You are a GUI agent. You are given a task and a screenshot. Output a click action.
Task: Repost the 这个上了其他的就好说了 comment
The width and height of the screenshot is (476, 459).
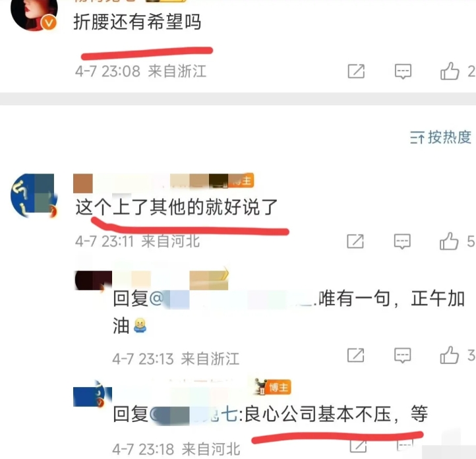pyautogui.click(x=355, y=241)
